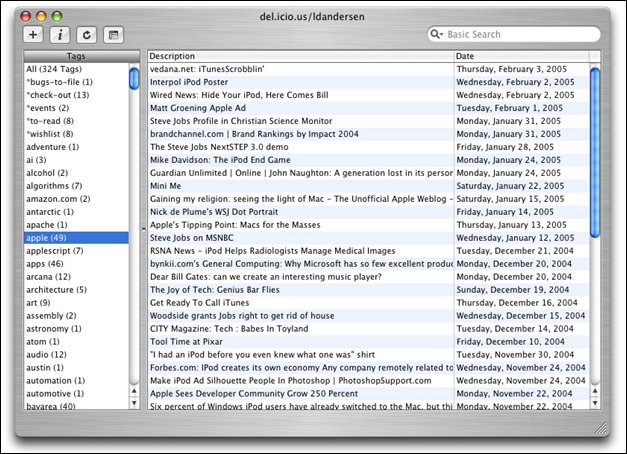Select the *check-out (13) tag
The image size is (627, 454).
pos(76,95)
